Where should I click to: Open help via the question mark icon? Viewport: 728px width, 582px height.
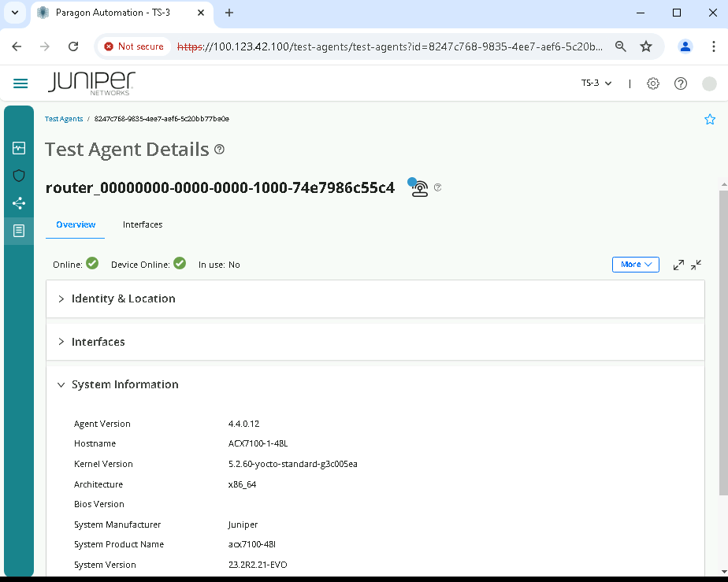coord(680,83)
